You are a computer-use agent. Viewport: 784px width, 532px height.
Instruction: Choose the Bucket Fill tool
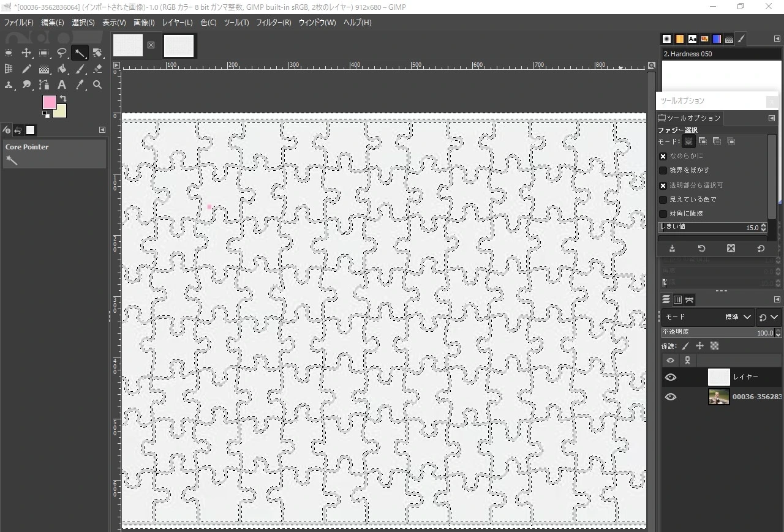click(62, 69)
